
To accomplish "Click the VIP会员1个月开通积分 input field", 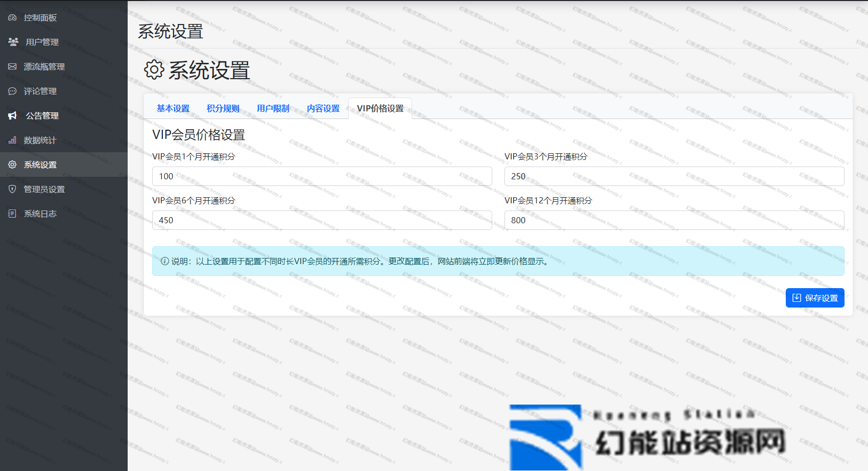I will coord(322,176).
